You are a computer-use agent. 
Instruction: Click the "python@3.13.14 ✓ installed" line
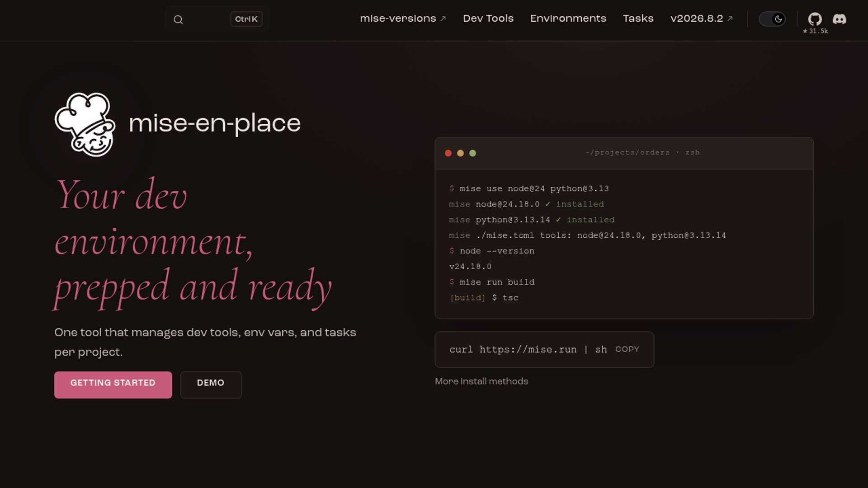pyautogui.click(x=532, y=220)
